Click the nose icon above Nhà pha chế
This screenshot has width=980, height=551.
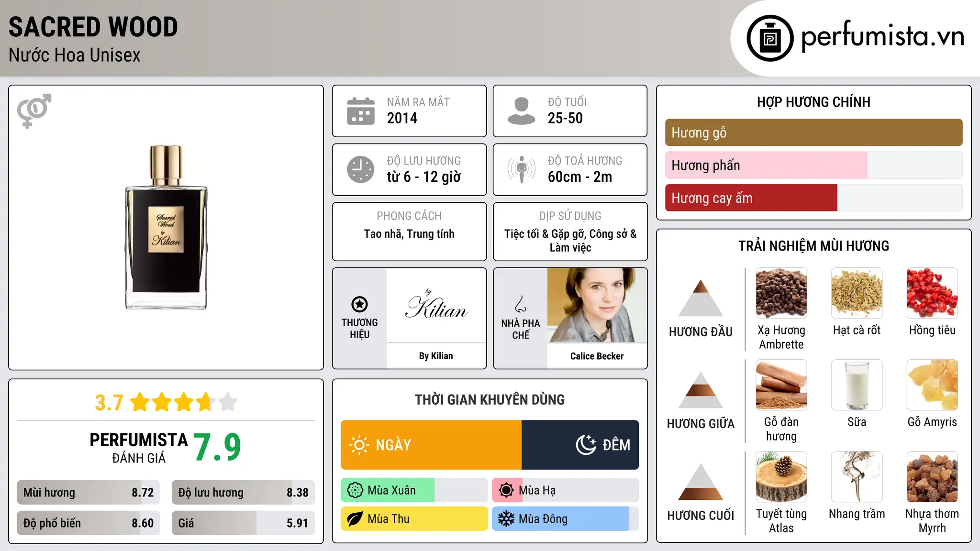(x=521, y=304)
